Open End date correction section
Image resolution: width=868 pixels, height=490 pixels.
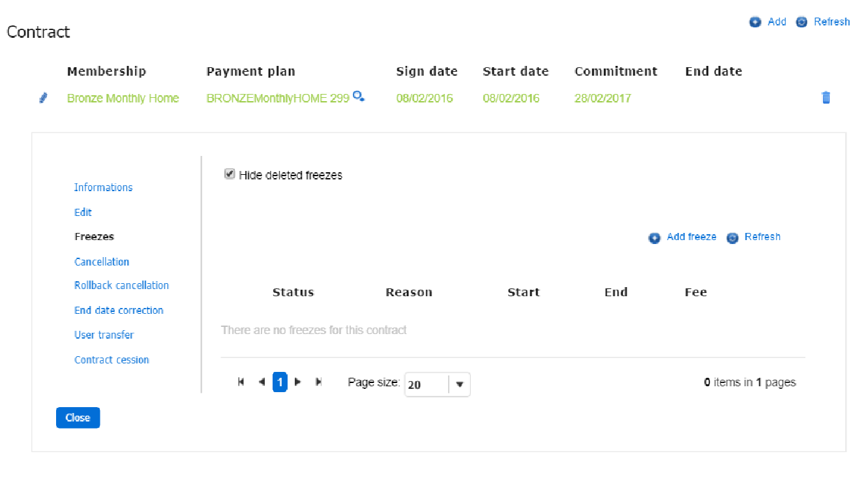[119, 311]
